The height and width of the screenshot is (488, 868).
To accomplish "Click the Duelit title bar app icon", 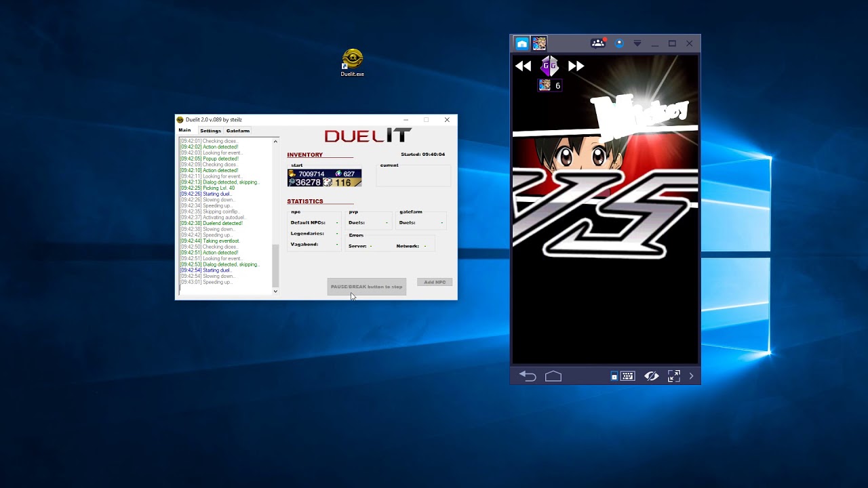I will [x=180, y=120].
